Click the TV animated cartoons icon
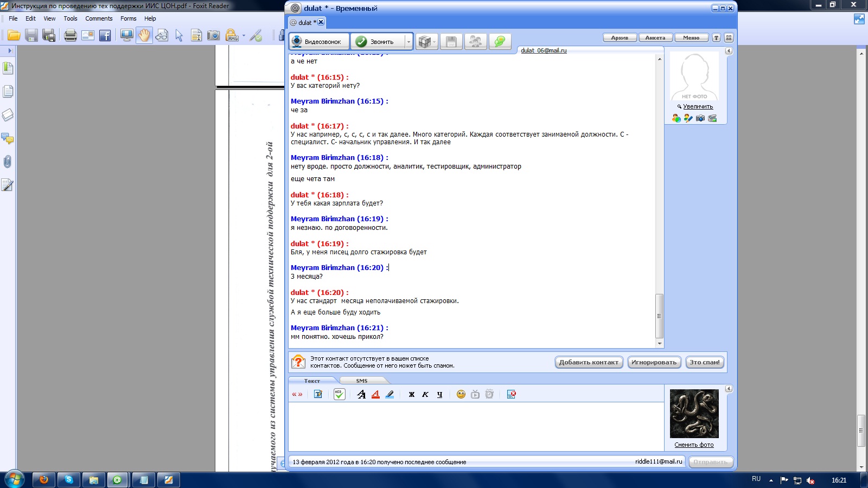The height and width of the screenshot is (488, 868). pos(475,394)
